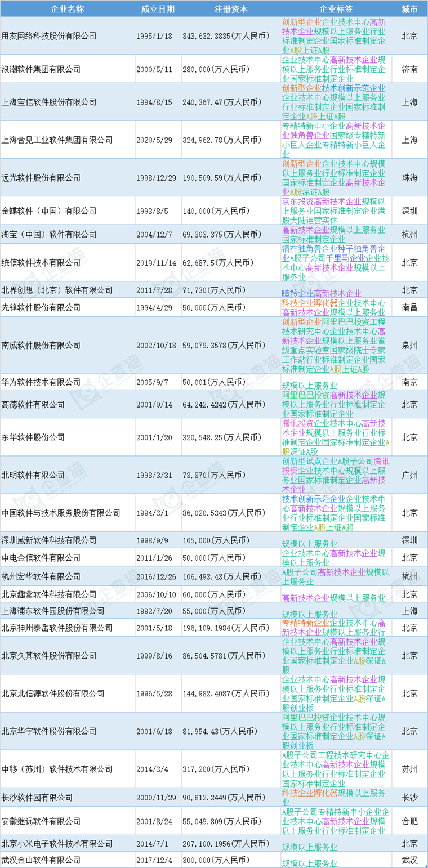Select company name 远光软件股份有限公司
This screenshot has height=868, width=428.
(x=41, y=177)
